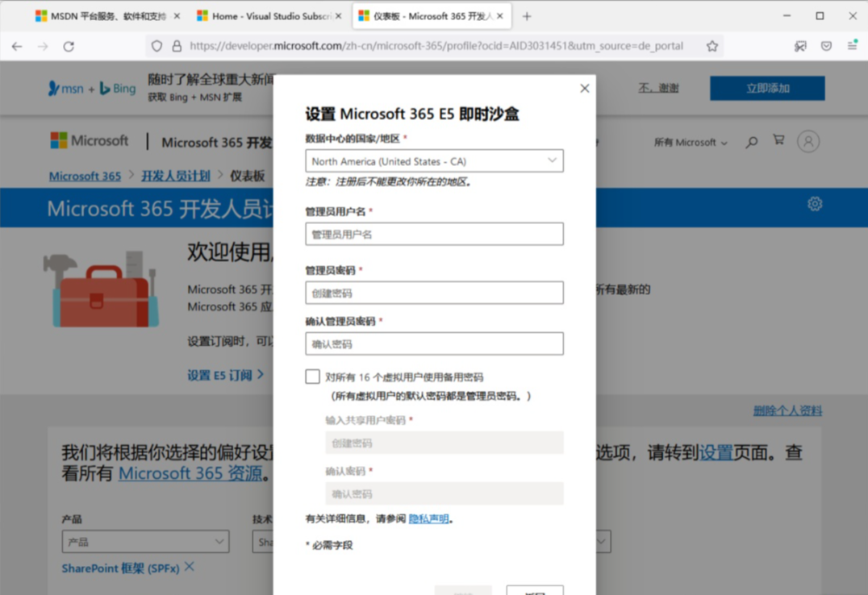
Task: Open the 产品 dropdown
Action: tap(145, 542)
